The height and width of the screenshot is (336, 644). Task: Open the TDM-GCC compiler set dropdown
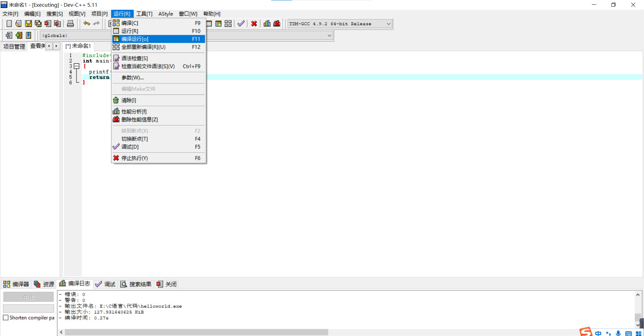point(340,24)
